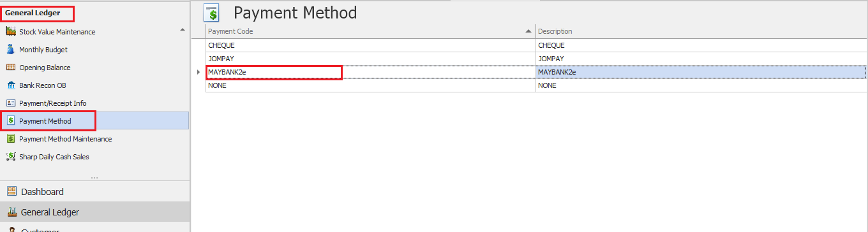Click the Stock Value Maintenance icon
This screenshot has width=868, height=232.
coord(11,32)
